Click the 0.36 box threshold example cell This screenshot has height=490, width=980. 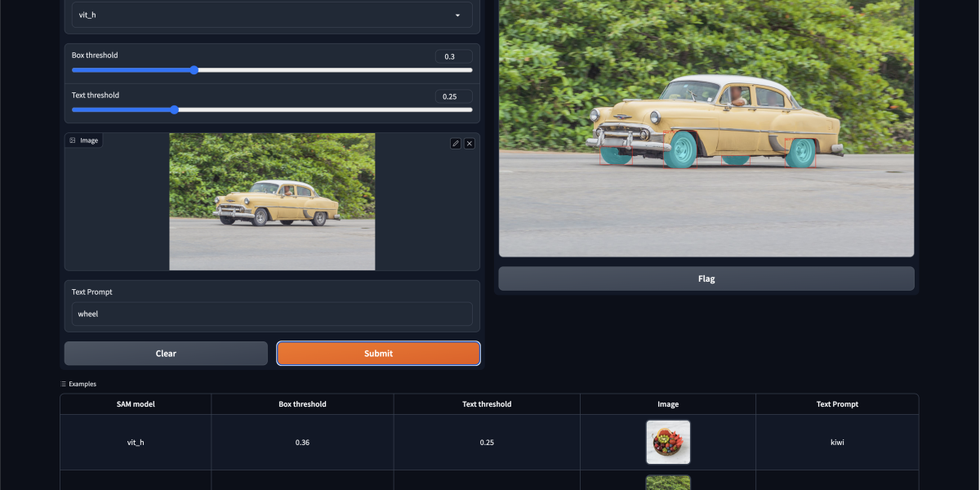pyautogui.click(x=302, y=442)
